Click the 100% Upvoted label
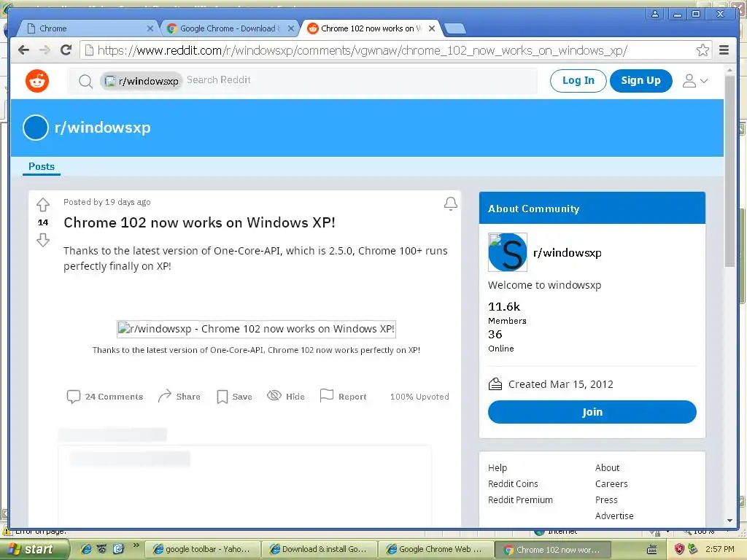 click(x=419, y=396)
